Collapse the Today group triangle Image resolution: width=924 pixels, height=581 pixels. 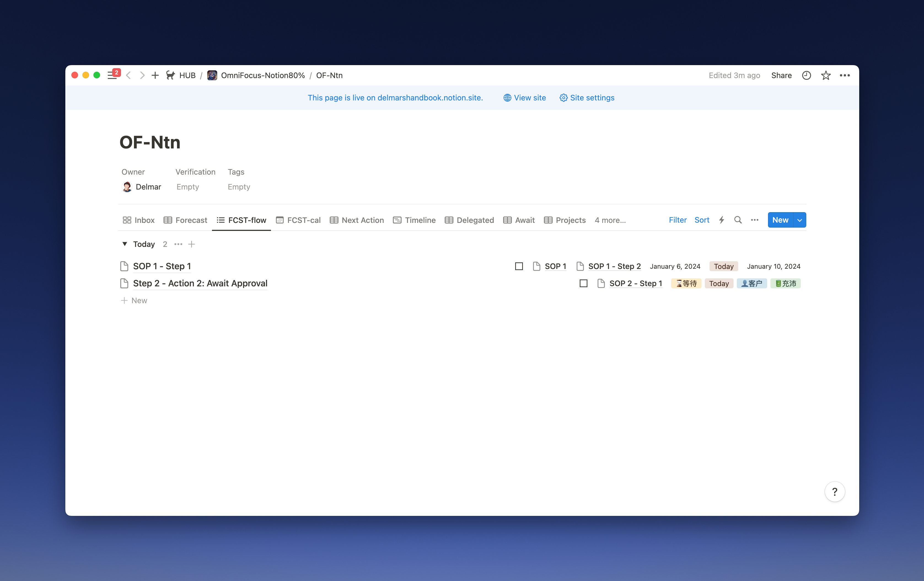pyautogui.click(x=125, y=244)
